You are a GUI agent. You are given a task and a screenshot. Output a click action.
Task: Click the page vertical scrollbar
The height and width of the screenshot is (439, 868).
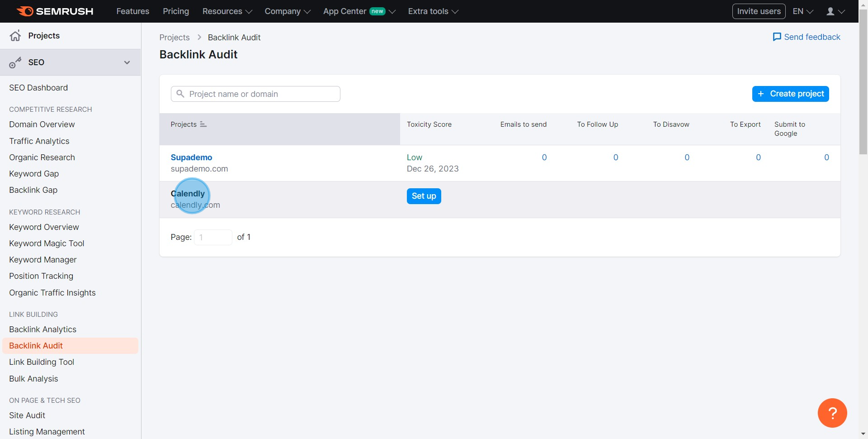point(863,81)
